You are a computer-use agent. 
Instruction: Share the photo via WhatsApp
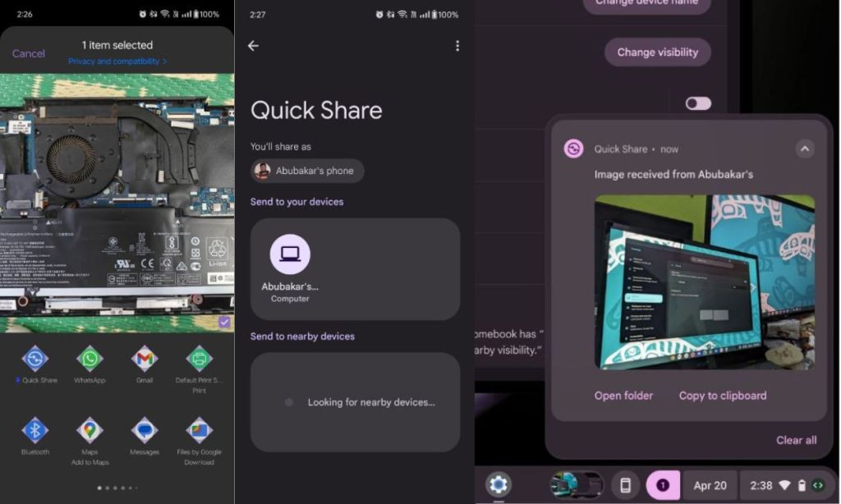click(90, 359)
